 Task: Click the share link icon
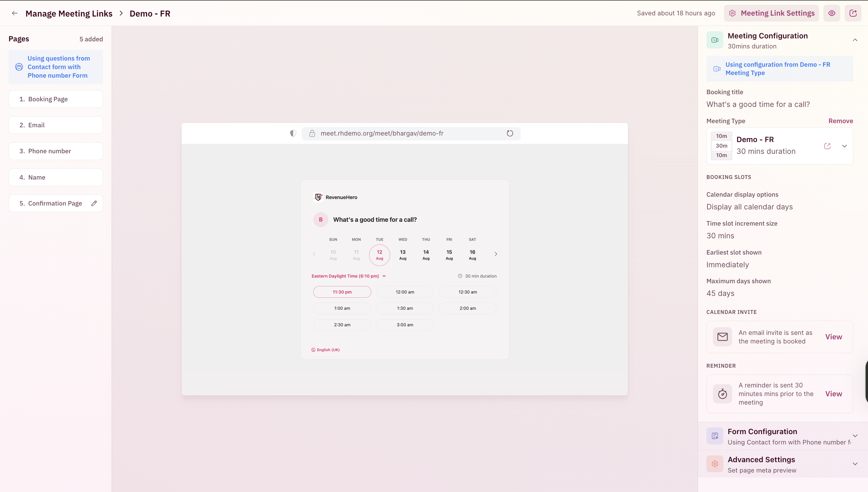[x=853, y=13]
